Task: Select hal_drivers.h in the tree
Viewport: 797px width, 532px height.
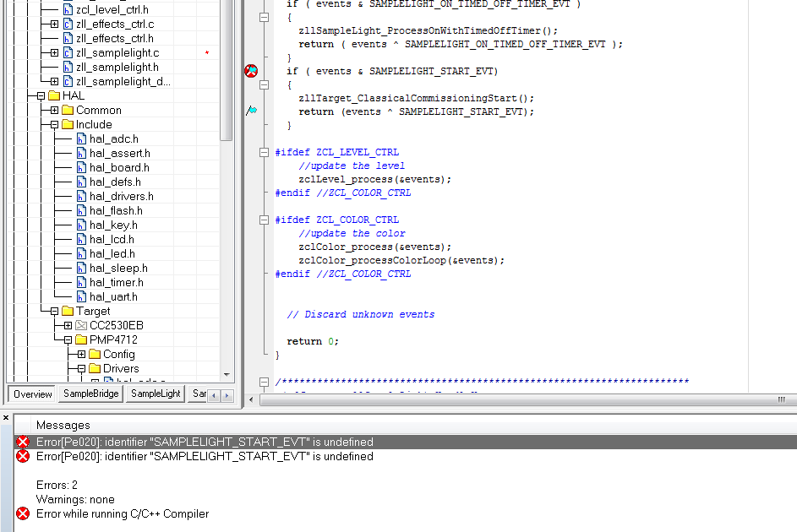Action: [122, 197]
